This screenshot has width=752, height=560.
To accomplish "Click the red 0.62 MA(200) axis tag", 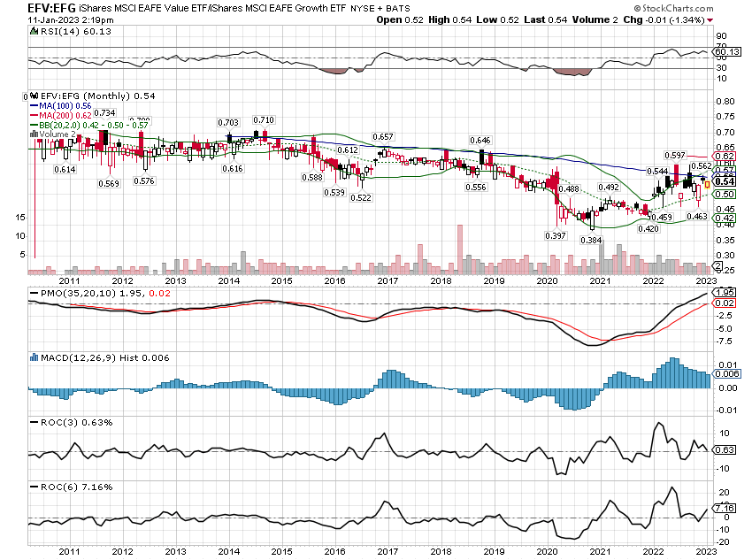I will (725, 157).
